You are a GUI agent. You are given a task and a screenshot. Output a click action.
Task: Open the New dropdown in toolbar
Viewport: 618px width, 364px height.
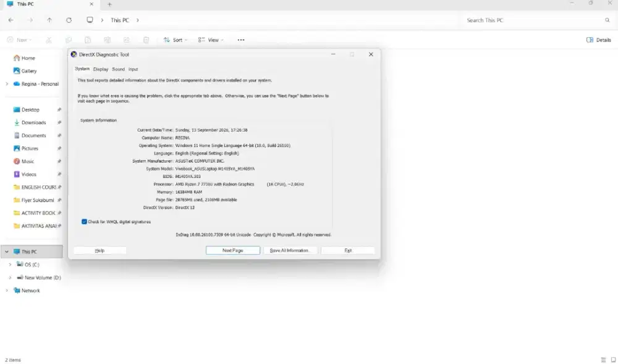(x=19, y=40)
